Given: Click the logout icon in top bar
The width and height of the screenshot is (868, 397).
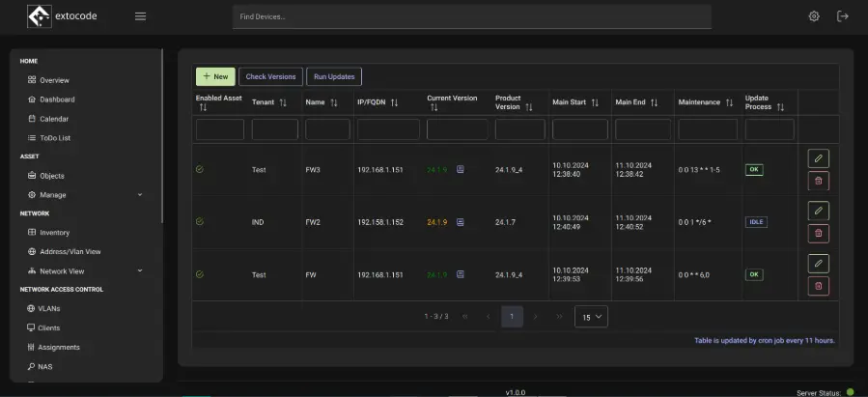Looking at the screenshot, I should [x=843, y=16].
